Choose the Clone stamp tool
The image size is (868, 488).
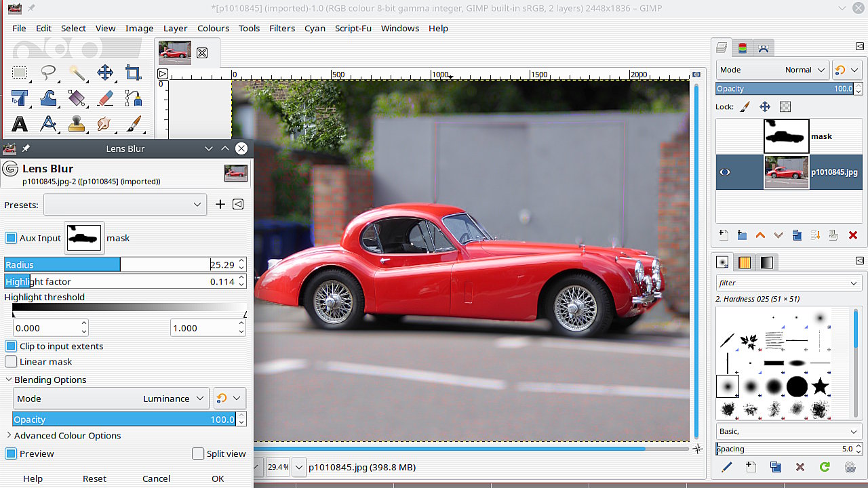tap(76, 124)
